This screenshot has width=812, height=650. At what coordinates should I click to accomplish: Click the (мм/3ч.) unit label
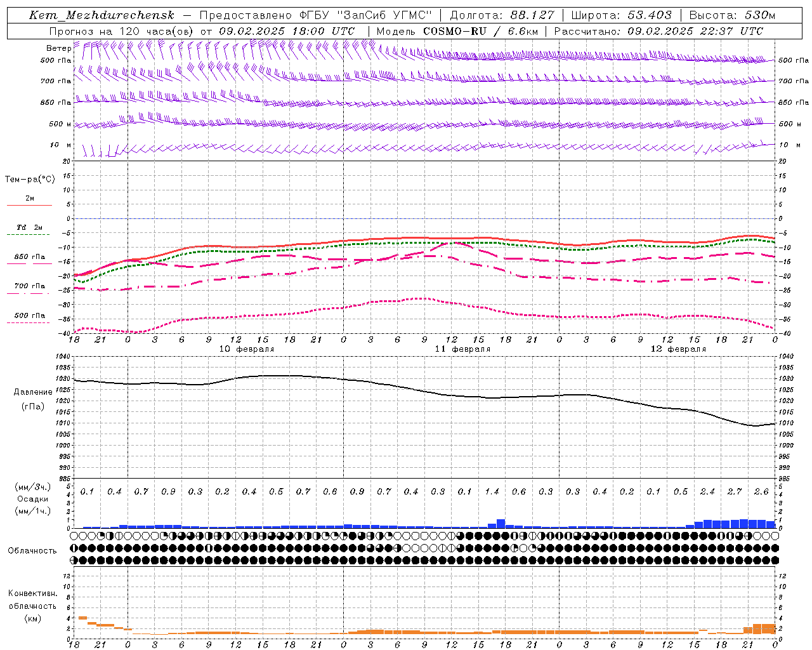pyautogui.click(x=33, y=487)
